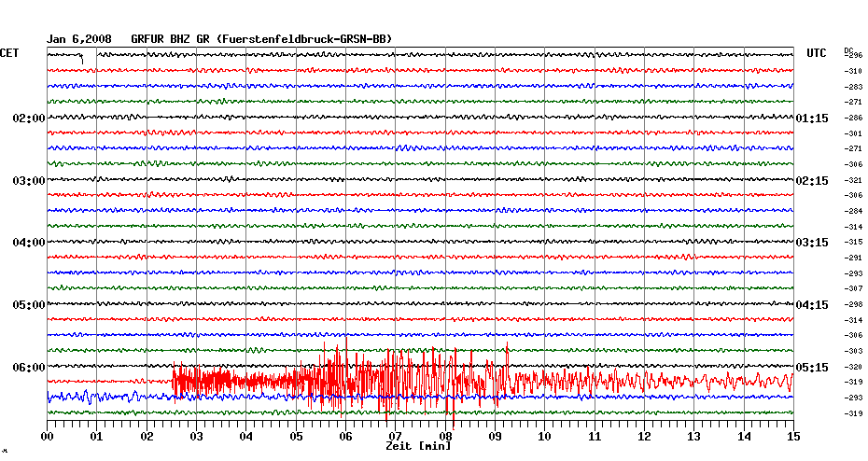The width and height of the screenshot is (868, 461).
Task: Click the 'Zeit [min]' axis title
Action: [x=418, y=446]
